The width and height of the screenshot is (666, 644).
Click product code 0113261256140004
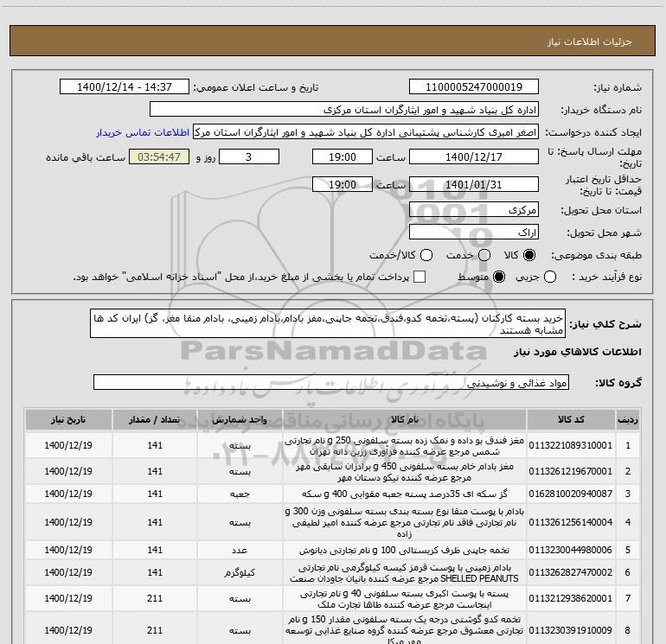tap(571, 522)
